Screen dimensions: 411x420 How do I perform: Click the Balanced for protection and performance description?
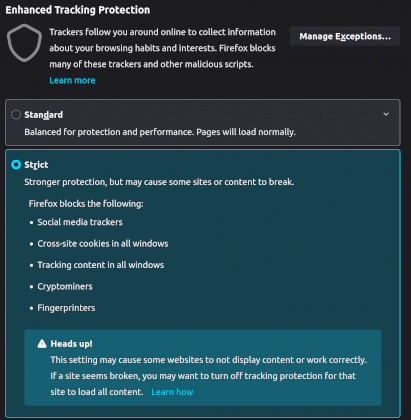(160, 132)
